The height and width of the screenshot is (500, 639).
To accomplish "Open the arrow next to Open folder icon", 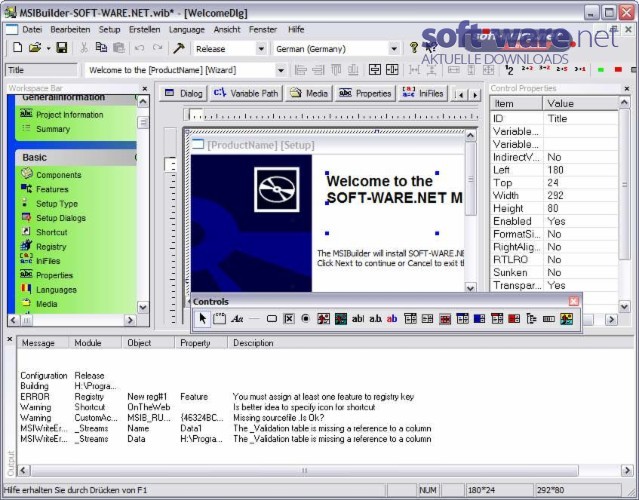I will coord(48,48).
